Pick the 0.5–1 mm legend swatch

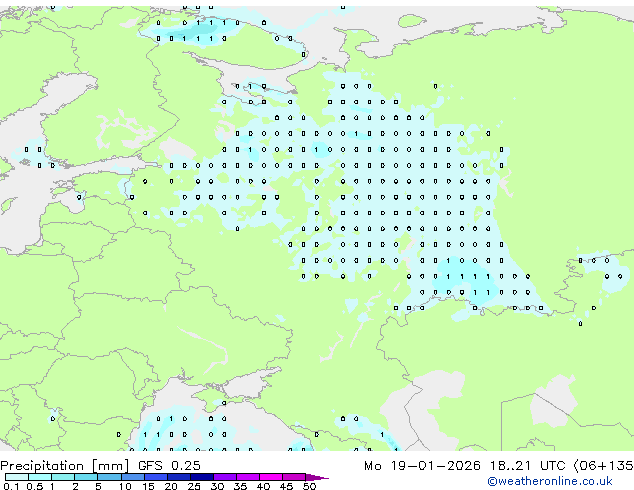coord(40,477)
